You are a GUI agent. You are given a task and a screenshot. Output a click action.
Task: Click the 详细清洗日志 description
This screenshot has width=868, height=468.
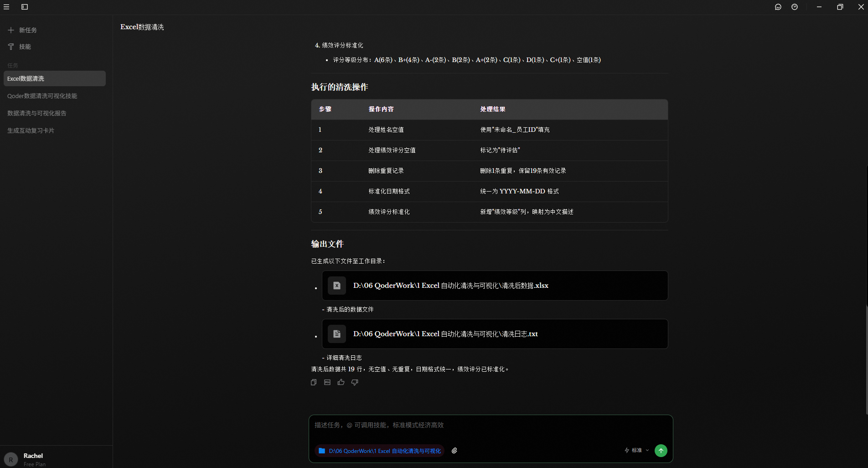[x=342, y=358]
